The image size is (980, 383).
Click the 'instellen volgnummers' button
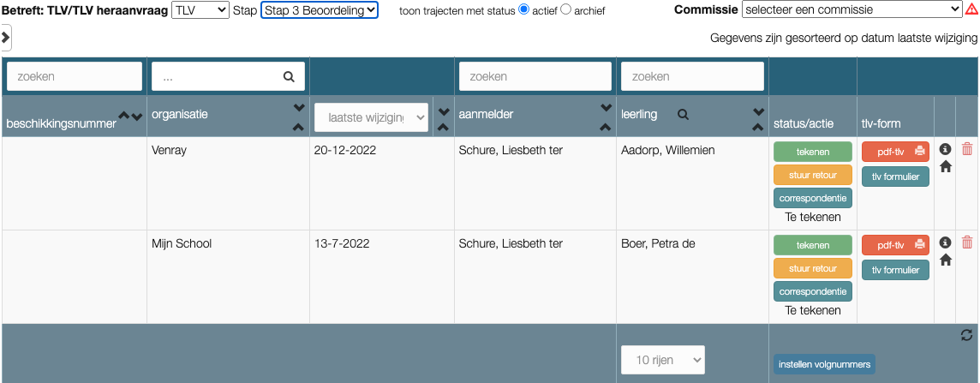pyautogui.click(x=824, y=364)
